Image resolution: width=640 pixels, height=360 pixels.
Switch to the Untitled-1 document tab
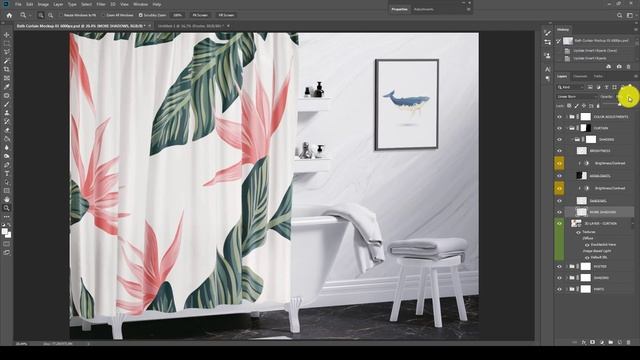tap(191, 26)
